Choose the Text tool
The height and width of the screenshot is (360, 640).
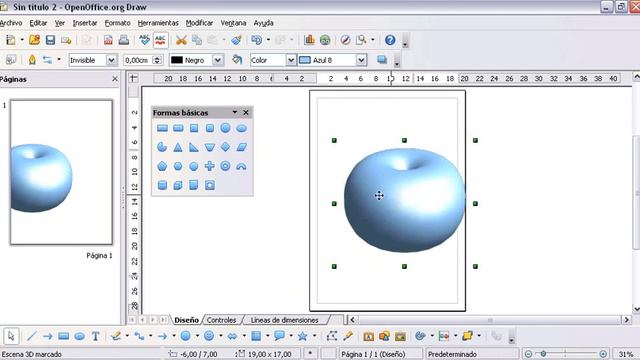point(96,336)
